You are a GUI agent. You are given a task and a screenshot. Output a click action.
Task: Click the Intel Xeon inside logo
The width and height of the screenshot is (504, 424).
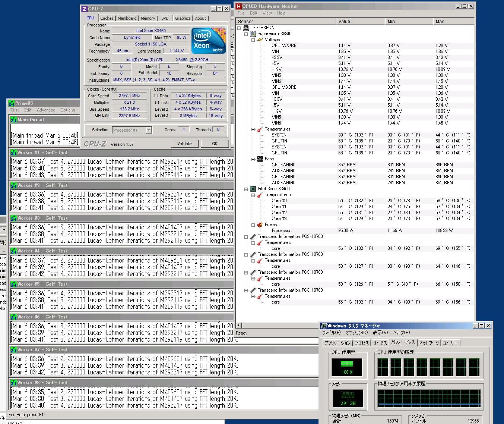click(208, 40)
